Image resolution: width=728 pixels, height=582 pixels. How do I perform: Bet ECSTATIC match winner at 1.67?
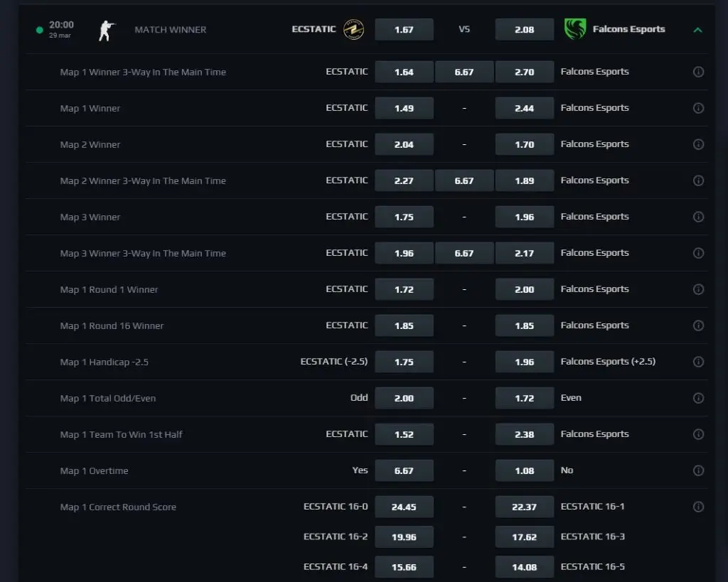404,30
